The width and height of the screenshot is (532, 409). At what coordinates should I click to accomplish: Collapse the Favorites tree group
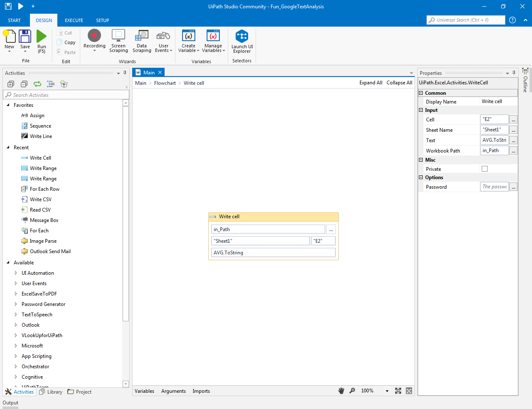click(8, 105)
